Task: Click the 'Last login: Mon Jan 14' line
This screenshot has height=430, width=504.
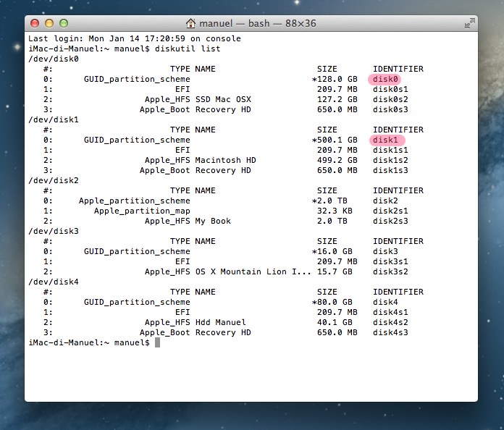Action: click(135, 38)
